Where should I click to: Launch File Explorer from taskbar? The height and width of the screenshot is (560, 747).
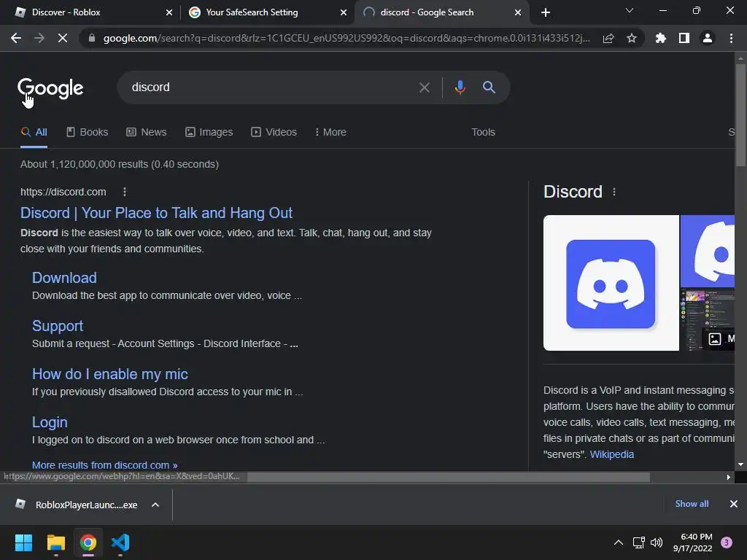(x=55, y=542)
